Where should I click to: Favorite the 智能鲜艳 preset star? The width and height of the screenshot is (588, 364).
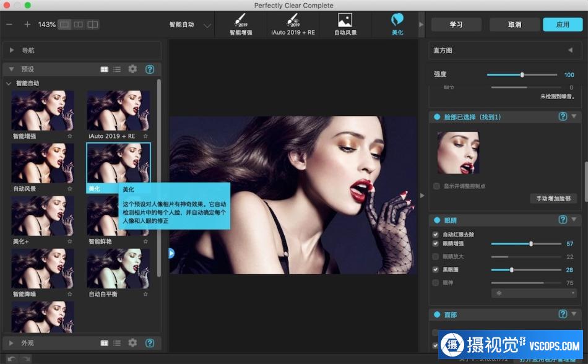pyautogui.click(x=145, y=241)
